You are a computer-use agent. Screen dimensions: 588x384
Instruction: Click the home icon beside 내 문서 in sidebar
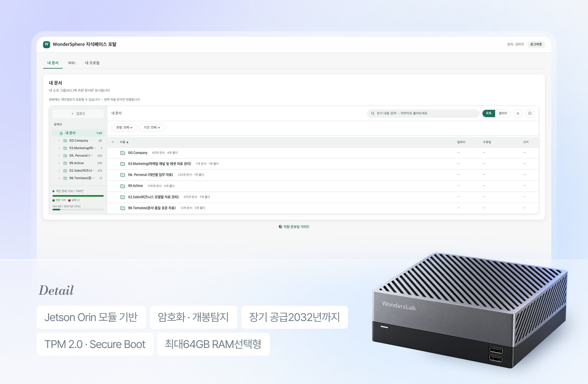pyautogui.click(x=61, y=133)
